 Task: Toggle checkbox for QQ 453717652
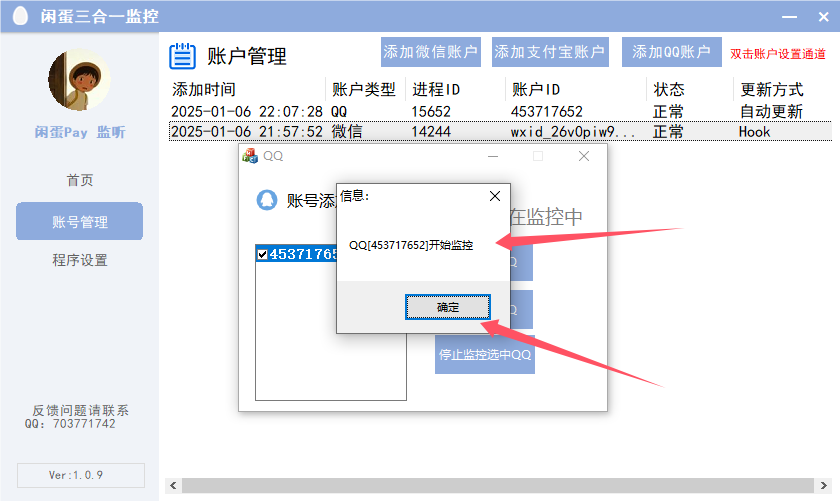262,254
